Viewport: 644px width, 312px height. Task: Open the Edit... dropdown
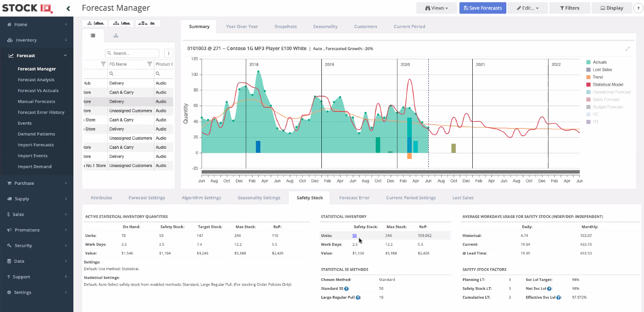pyautogui.click(x=527, y=7)
